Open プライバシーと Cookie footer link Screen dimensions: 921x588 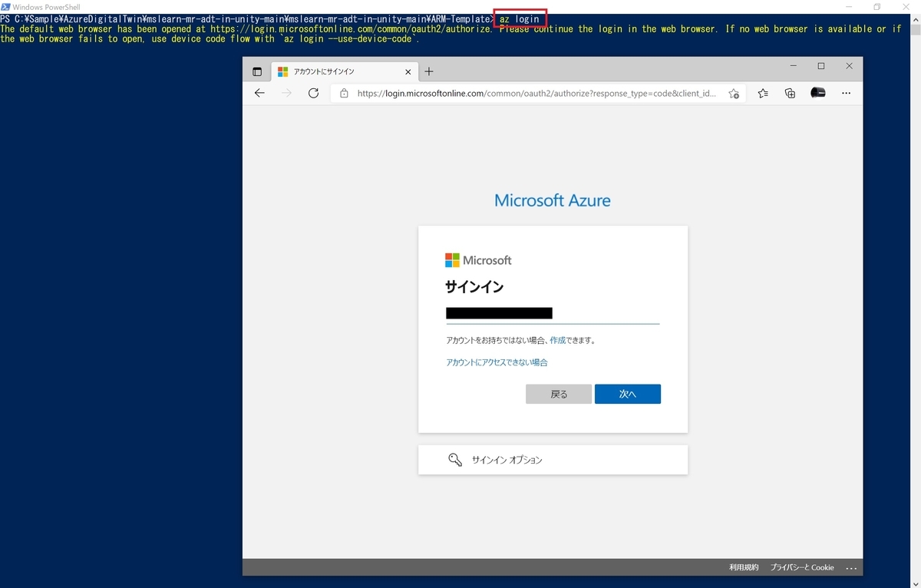coord(802,567)
